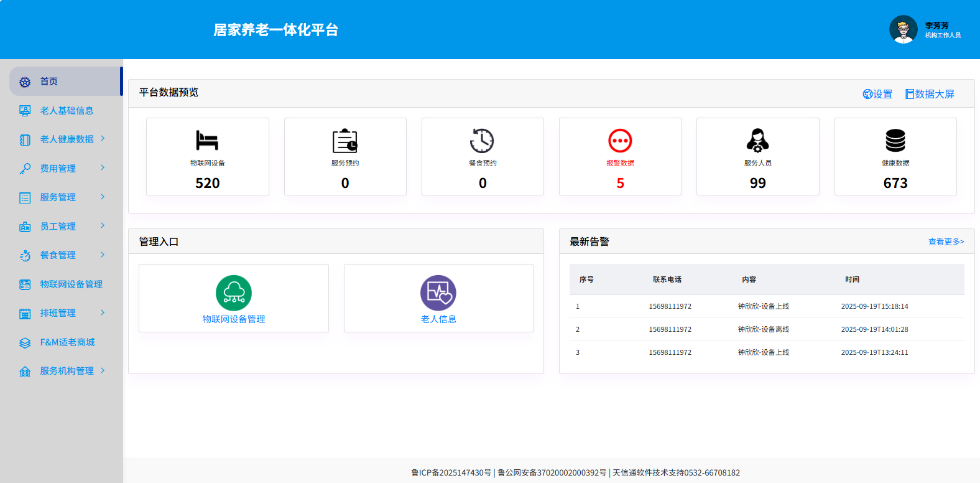Open the green cloud 物联网设备管理 icon

click(234, 293)
